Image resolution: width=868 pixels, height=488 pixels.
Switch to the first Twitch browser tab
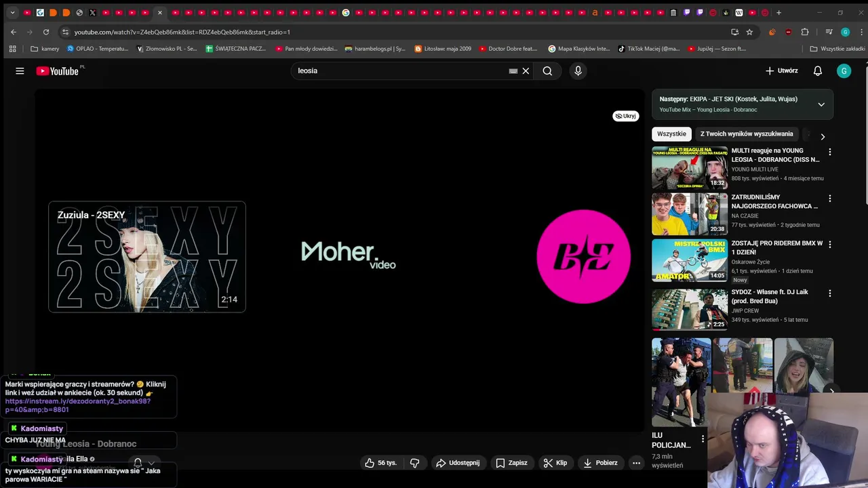(686, 12)
